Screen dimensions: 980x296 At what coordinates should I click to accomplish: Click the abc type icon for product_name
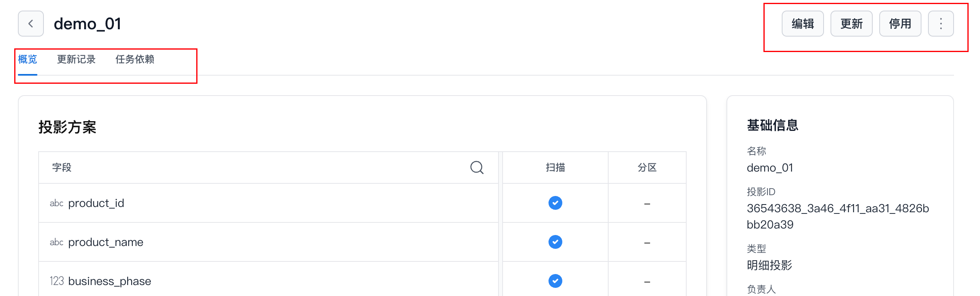click(x=56, y=242)
